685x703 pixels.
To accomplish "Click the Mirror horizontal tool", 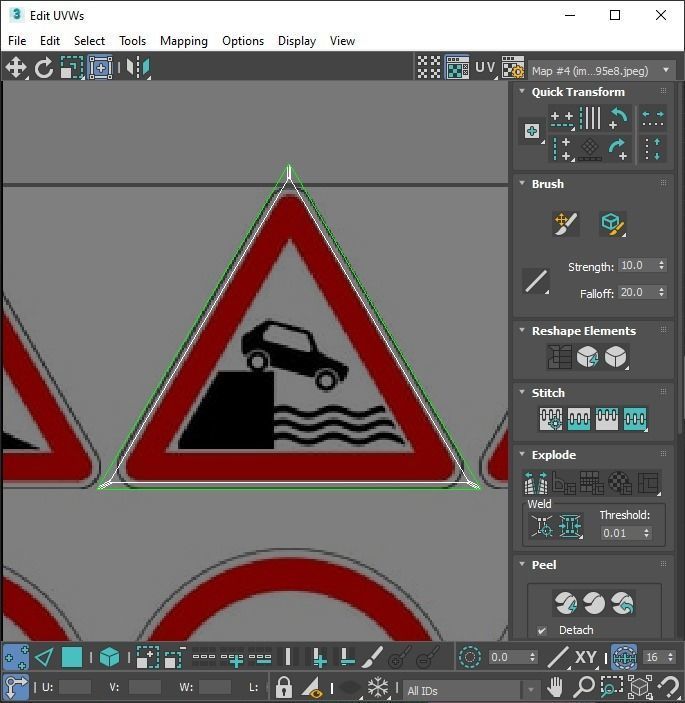I will [138, 68].
